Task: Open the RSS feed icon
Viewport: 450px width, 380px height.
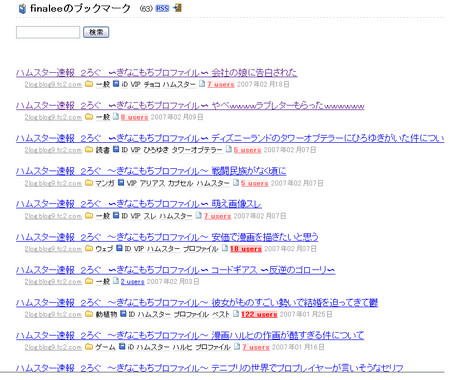Action: [x=162, y=9]
